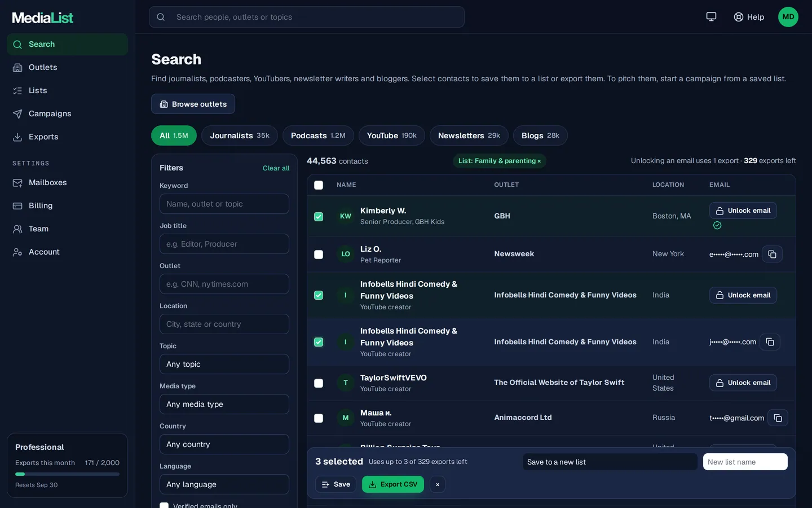Viewport: 812px width, 508px height.
Task: Click the New list name field
Action: (x=745, y=462)
